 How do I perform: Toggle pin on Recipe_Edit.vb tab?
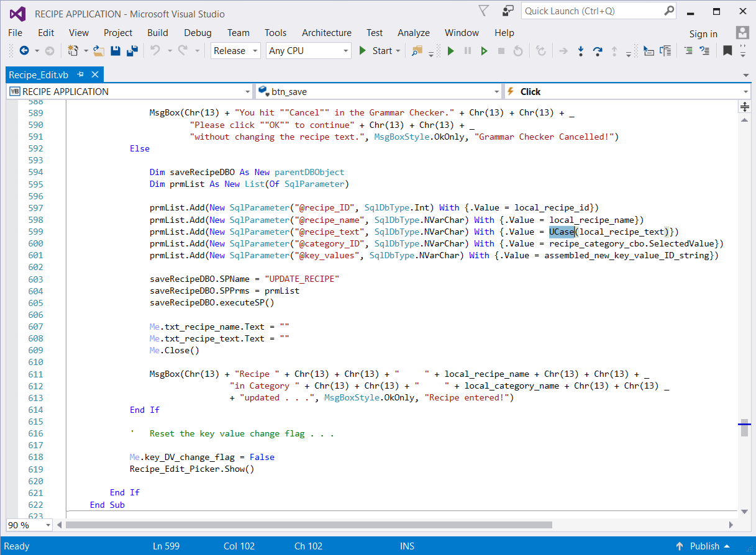80,74
